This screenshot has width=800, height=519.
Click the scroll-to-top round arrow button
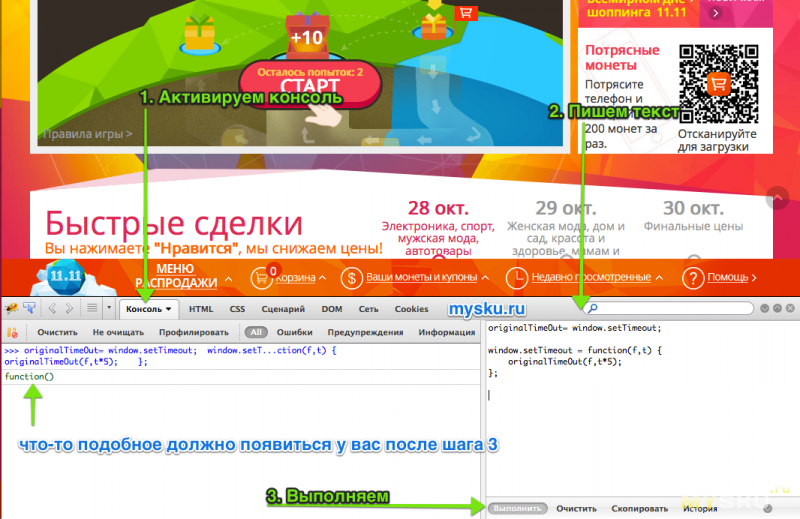point(778,197)
